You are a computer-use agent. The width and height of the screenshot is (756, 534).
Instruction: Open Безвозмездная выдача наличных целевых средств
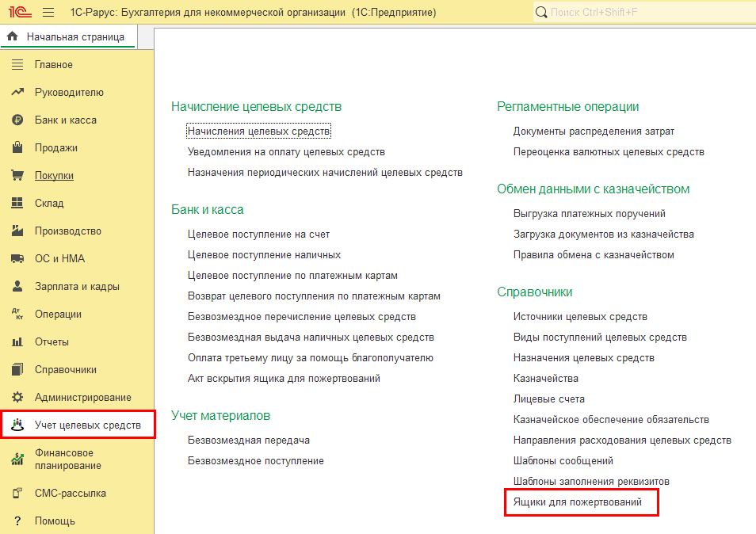tap(311, 338)
